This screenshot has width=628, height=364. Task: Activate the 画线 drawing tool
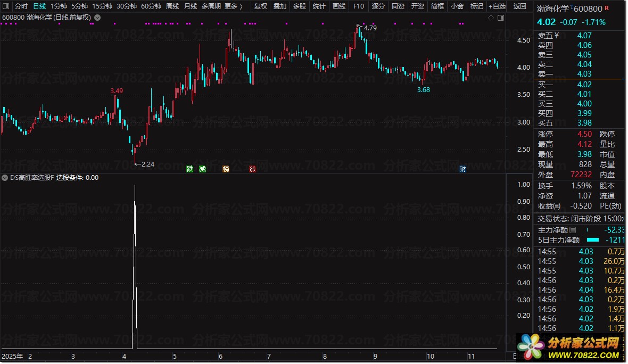click(339, 6)
